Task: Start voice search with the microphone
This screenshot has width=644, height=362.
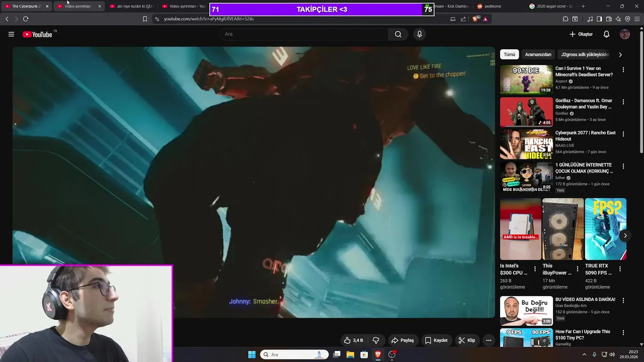Action: pos(419,34)
